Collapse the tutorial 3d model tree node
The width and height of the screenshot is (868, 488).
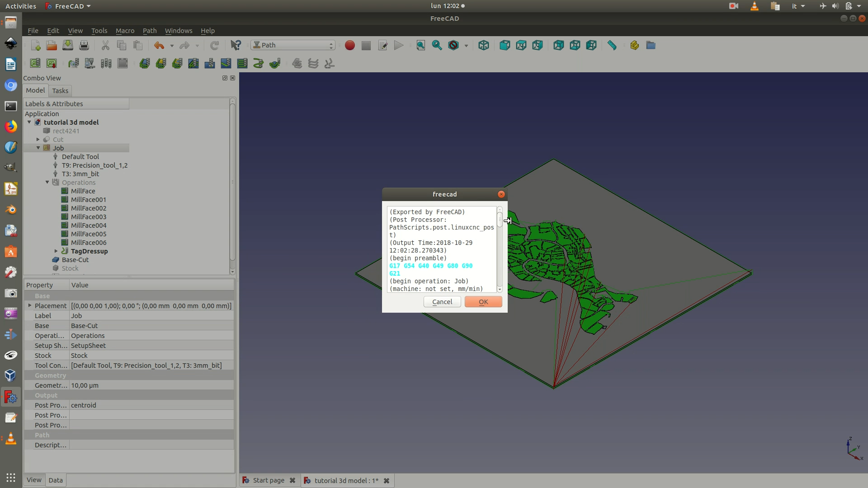click(29, 122)
